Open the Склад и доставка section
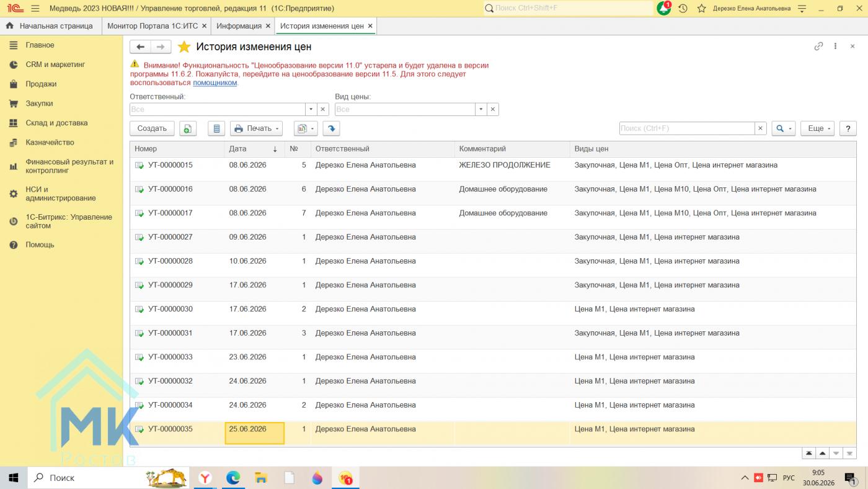Screen dimensions: 868x489 click(61, 123)
